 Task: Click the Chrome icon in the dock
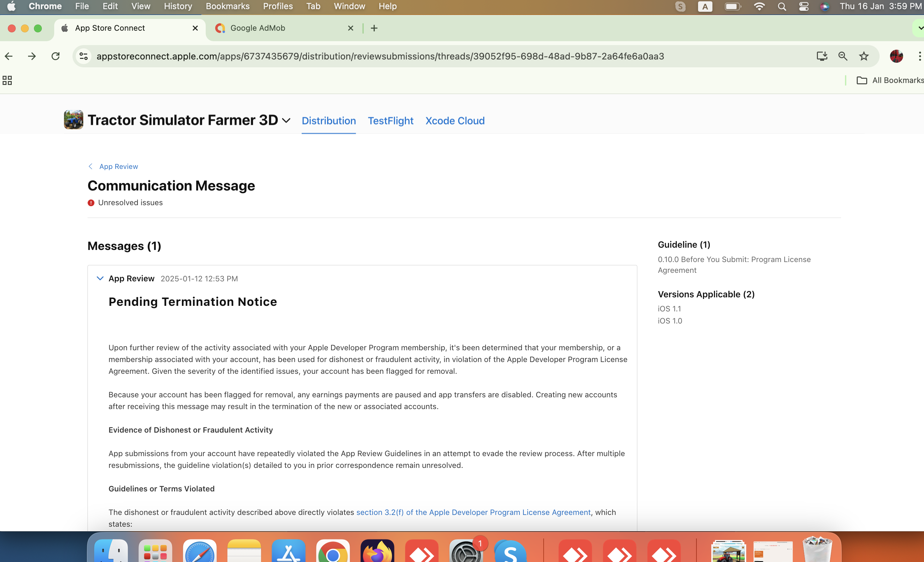point(333,551)
